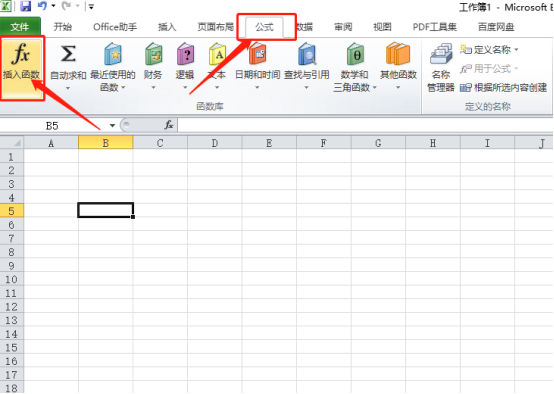554x394 pixels.
Task: Select column D header
Action: click(x=215, y=143)
